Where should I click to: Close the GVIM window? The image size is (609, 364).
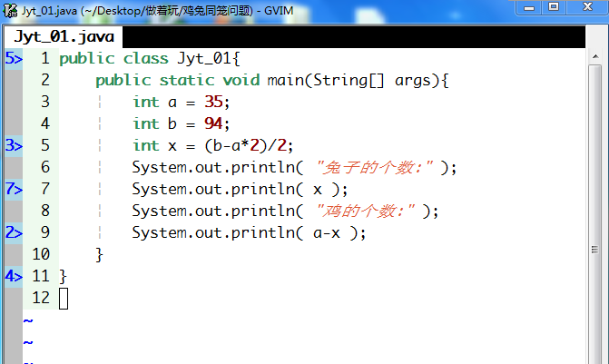pos(587,7)
